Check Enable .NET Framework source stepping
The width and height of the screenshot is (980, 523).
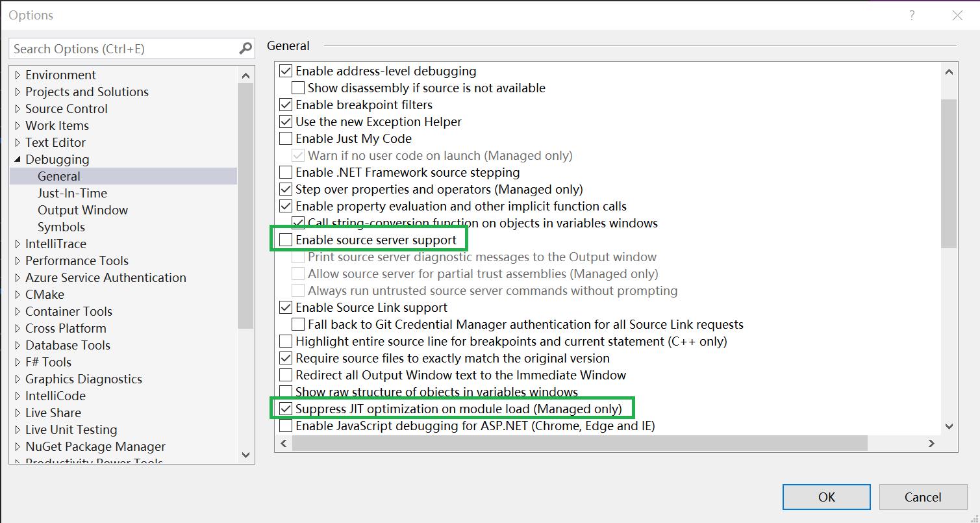(x=286, y=172)
